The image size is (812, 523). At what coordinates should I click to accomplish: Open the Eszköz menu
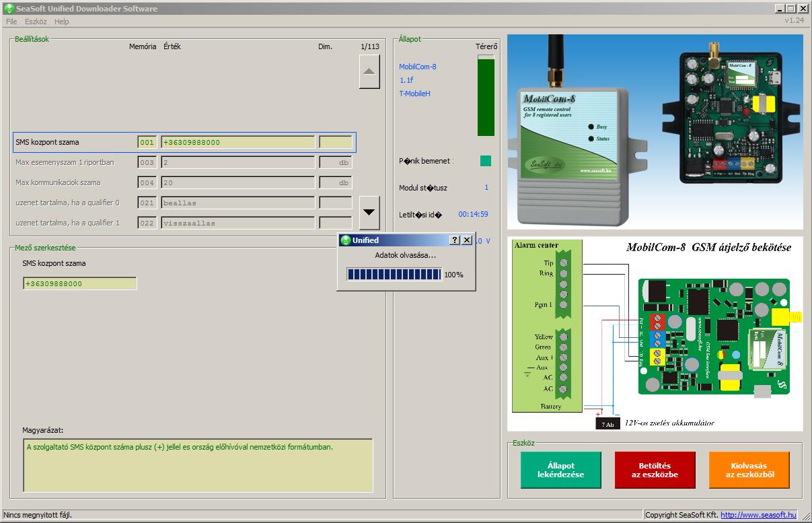point(36,22)
